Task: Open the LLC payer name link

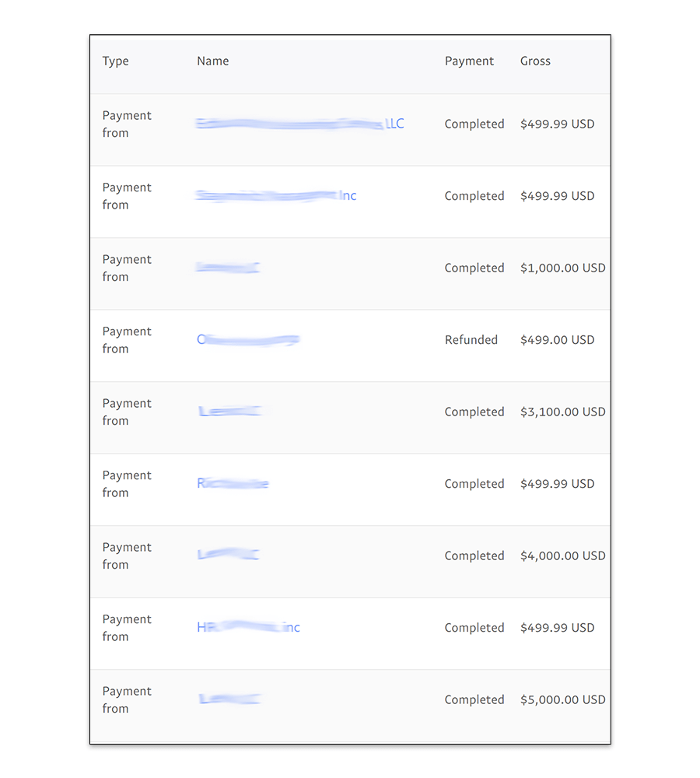Action: click(x=299, y=124)
